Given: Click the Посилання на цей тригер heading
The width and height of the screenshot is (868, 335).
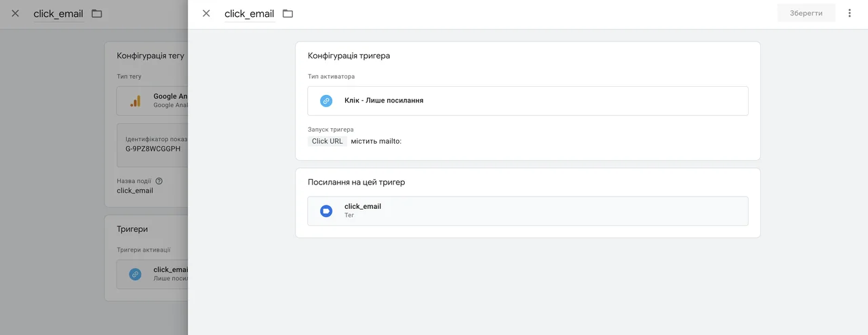Looking at the screenshot, I should point(357,182).
